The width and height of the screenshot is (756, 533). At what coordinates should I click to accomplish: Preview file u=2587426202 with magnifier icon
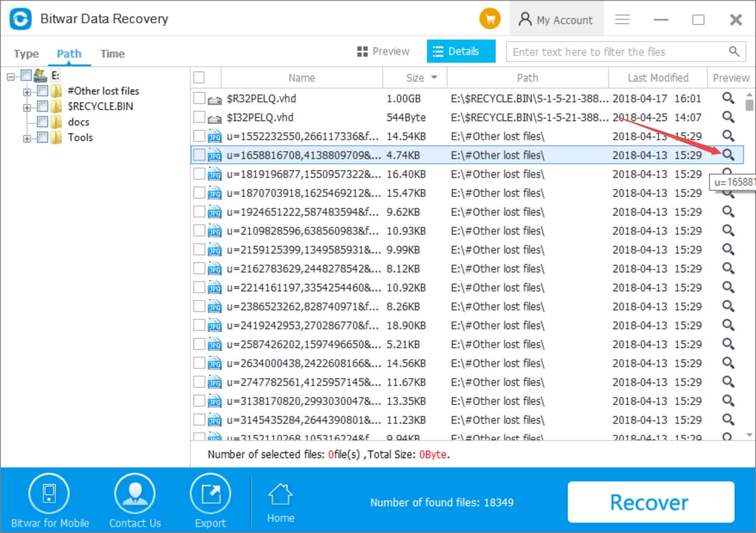pos(728,344)
